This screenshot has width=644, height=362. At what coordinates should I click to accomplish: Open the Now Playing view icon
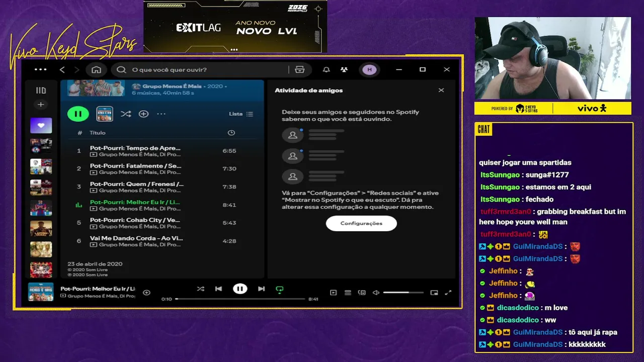tap(333, 293)
